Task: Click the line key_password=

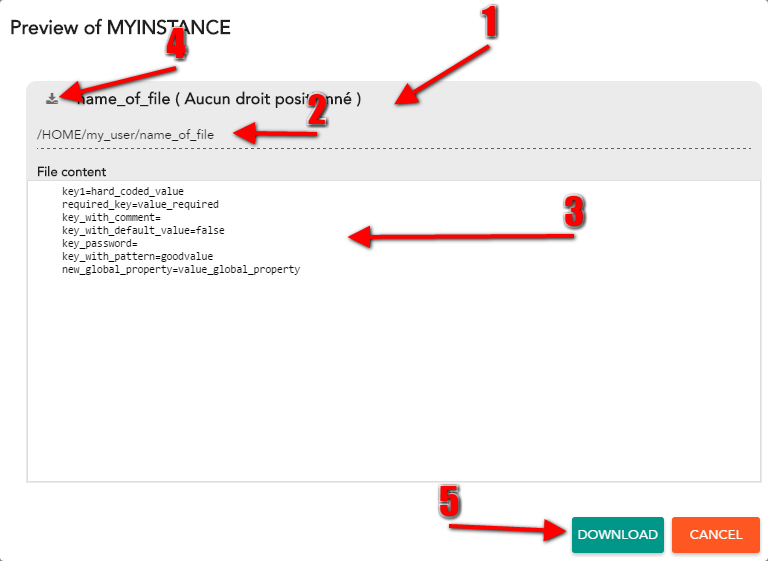Action: (100, 244)
